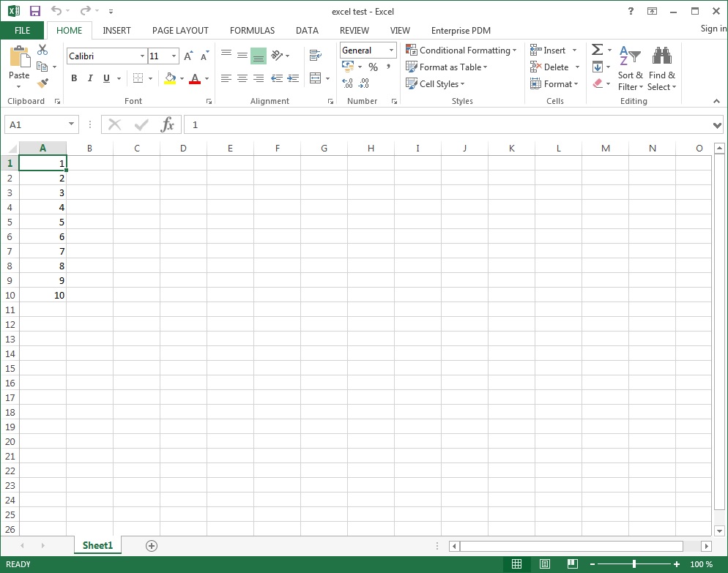728x573 pixels.
Task: Switch to the FORMULAS ribbon tab
Action: point(252,31)
